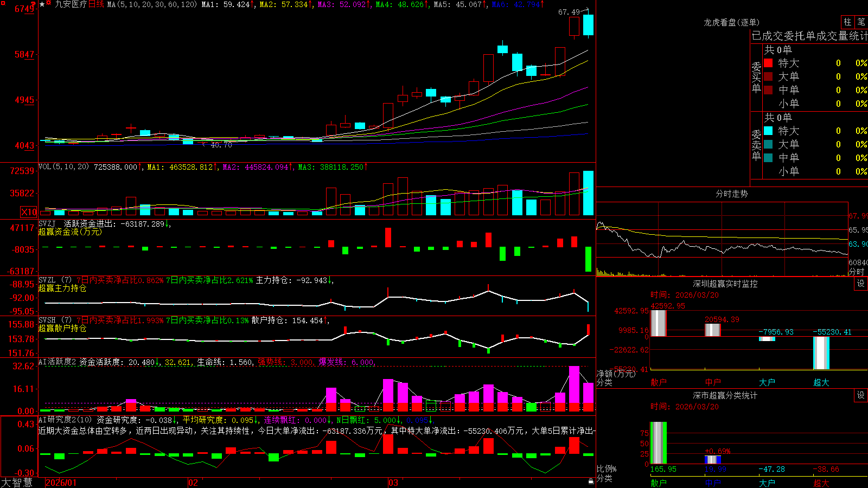Click the 03 month marker on timeline
Image resolution: width=868 pixels, height=488 pixels.
[x=393, y=483]
